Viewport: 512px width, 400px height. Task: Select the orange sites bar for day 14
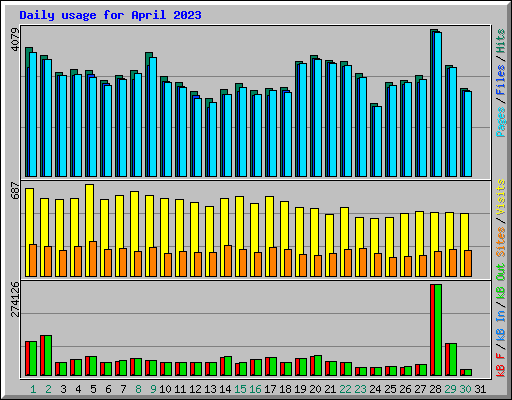click(228, 261)
